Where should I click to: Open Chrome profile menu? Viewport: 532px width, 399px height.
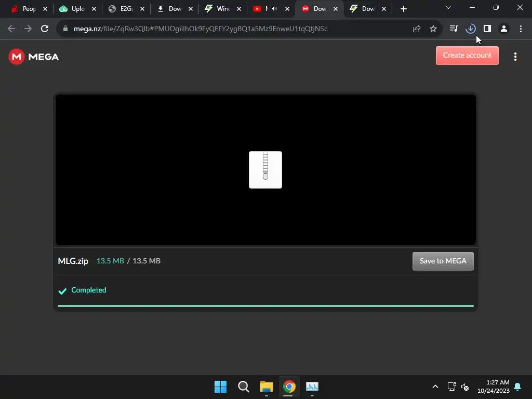[504, 29]
